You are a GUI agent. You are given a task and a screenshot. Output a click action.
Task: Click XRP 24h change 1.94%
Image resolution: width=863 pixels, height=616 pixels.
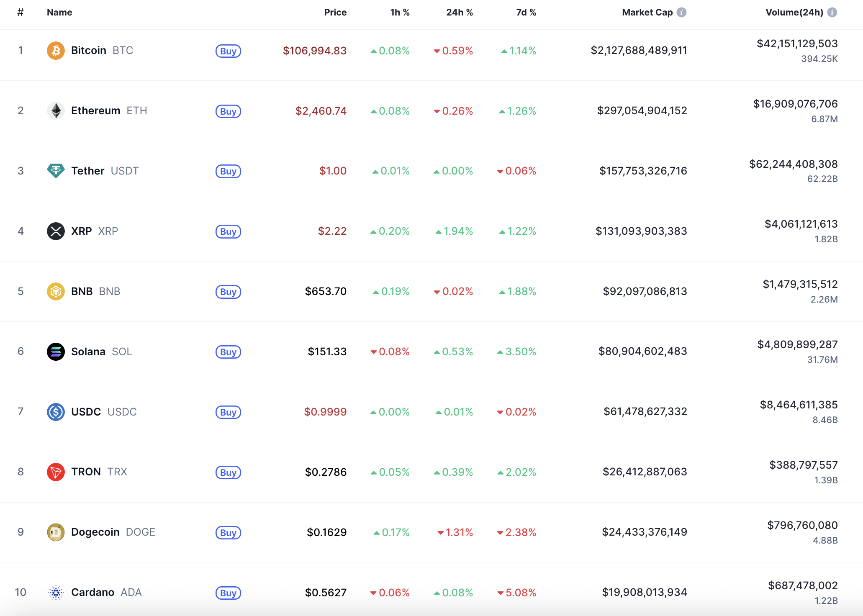pyautogui.click(x=454, y=231)
